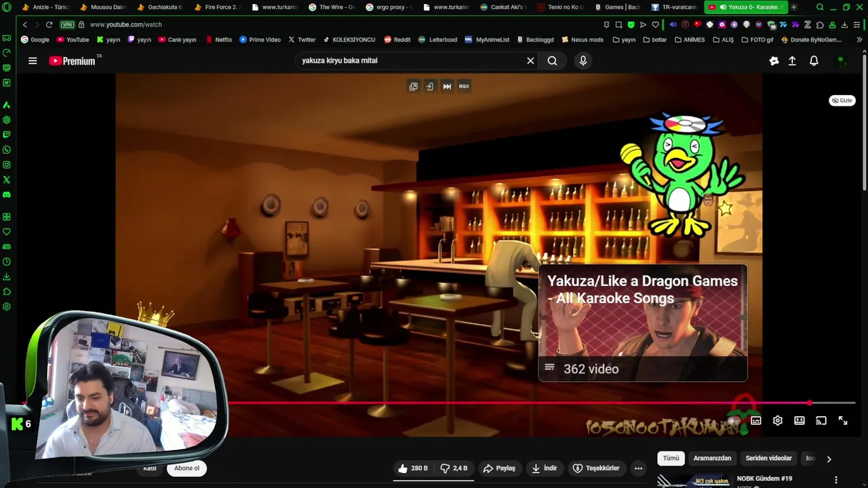Open sidebar history clock icon
Image resolution: width=868 pixels, height=488 pixels.
pos(7,262)
